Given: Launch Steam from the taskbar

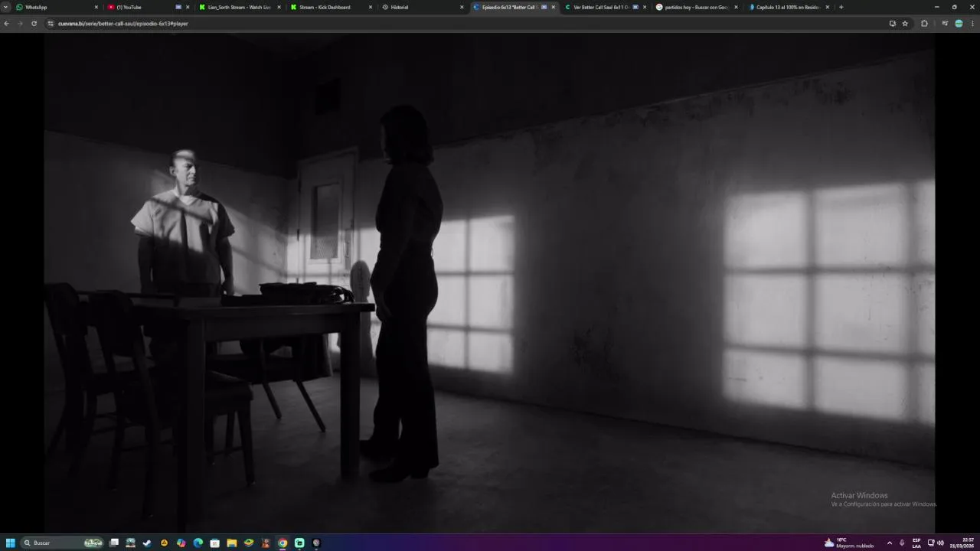Looking at the screenshot, I should [147, 543].
